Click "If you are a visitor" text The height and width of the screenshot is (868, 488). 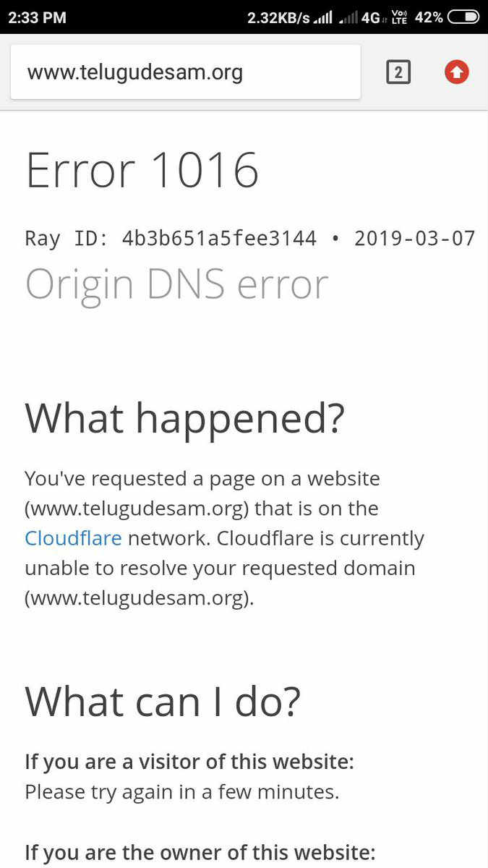pos(189,762)
